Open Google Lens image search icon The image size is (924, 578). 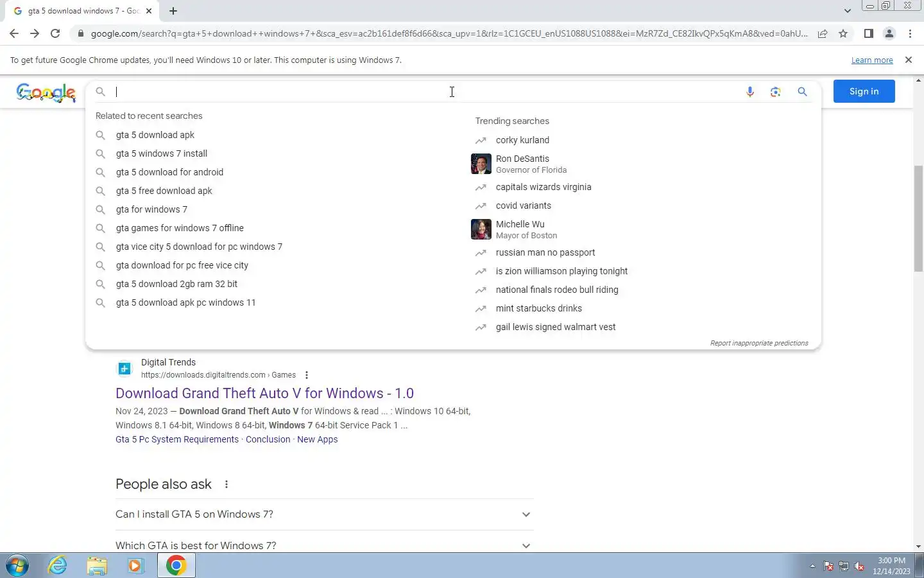(x=775, y=92)
